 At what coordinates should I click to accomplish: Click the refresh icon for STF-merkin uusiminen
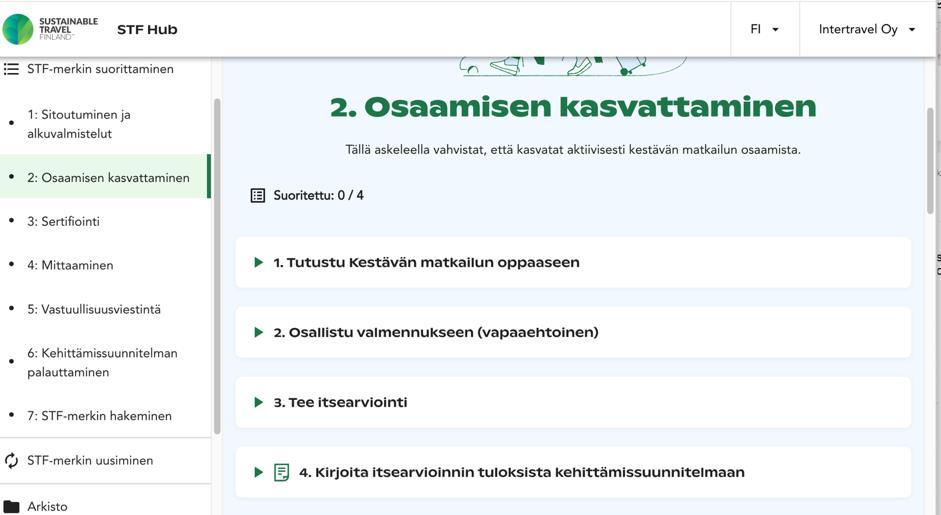11,460
